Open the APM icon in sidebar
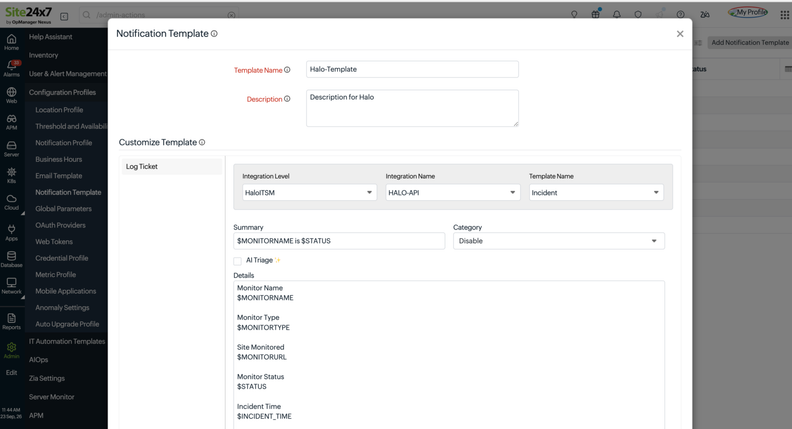This screenshot has height=429, width=792. coord(11,122)
